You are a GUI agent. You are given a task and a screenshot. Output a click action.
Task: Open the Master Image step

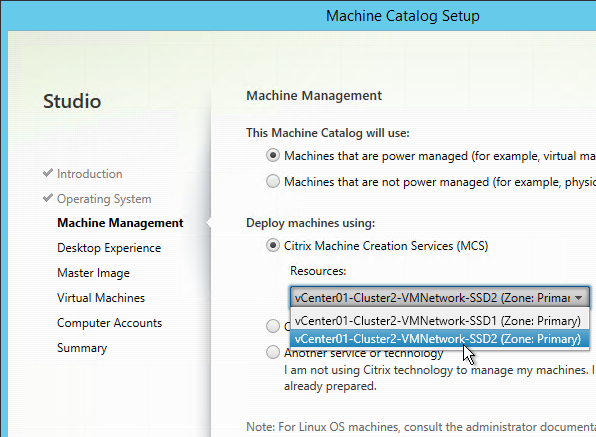click(94, 273)
